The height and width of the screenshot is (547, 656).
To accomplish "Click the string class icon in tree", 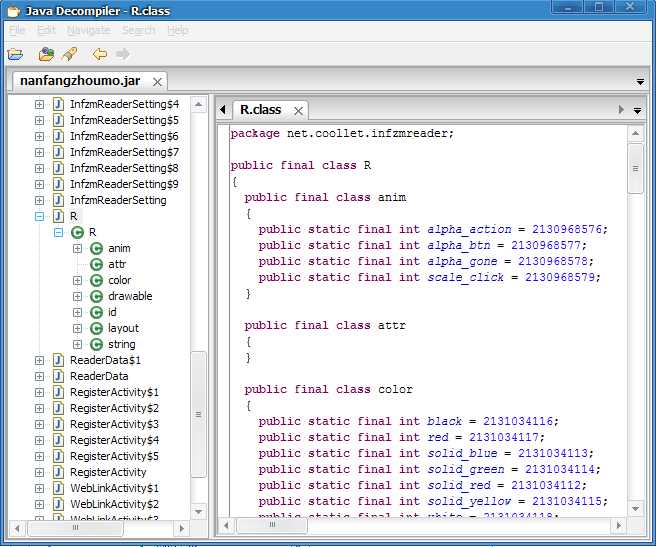I will pos(96,344).
